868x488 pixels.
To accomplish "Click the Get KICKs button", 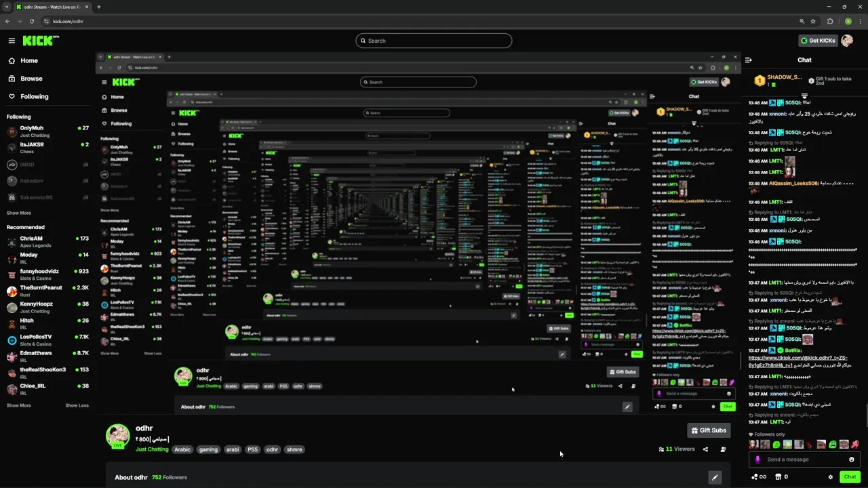I will pos(818,41).
